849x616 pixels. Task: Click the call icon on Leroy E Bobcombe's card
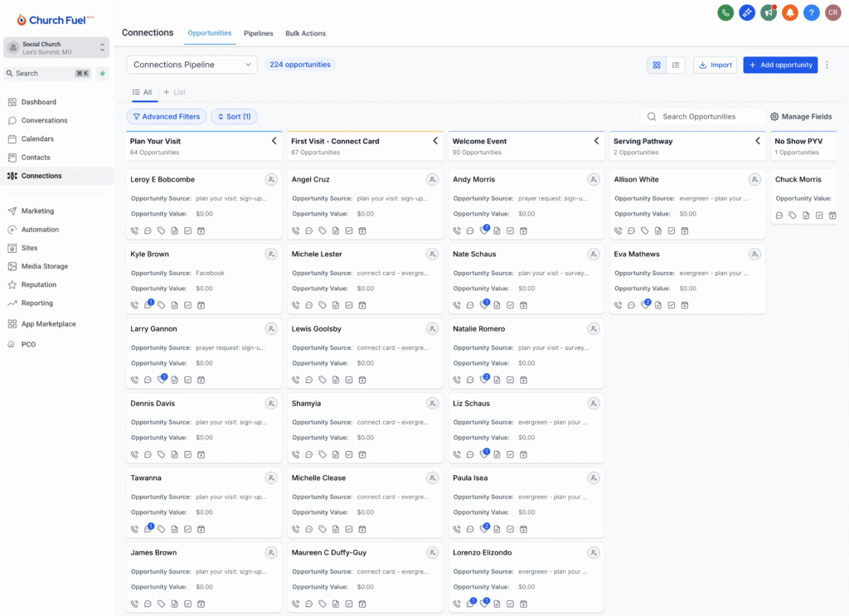134,230
